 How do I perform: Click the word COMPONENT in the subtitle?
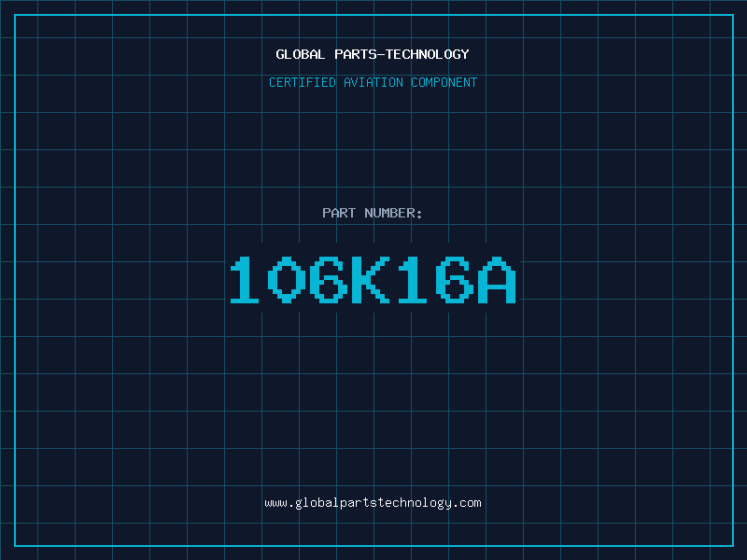click(444, 83)
